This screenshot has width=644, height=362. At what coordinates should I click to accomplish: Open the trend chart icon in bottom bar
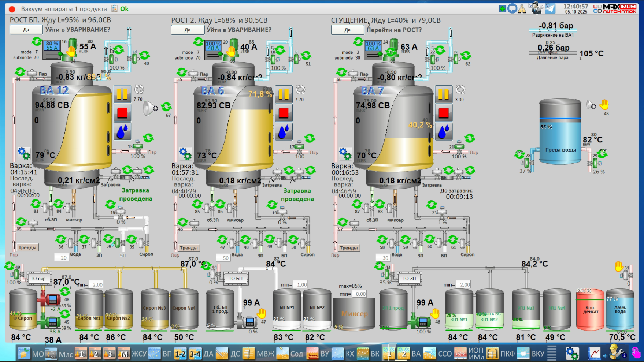(x=594, y=354)
